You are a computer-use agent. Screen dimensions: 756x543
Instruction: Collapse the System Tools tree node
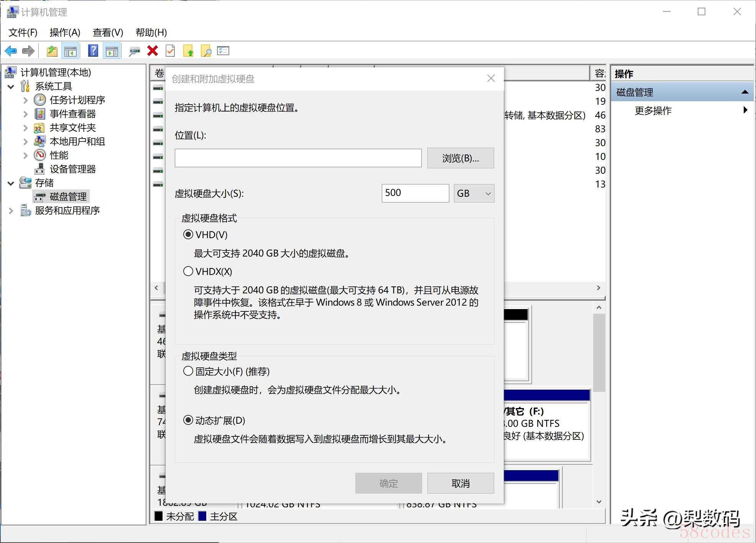[11, 87]
